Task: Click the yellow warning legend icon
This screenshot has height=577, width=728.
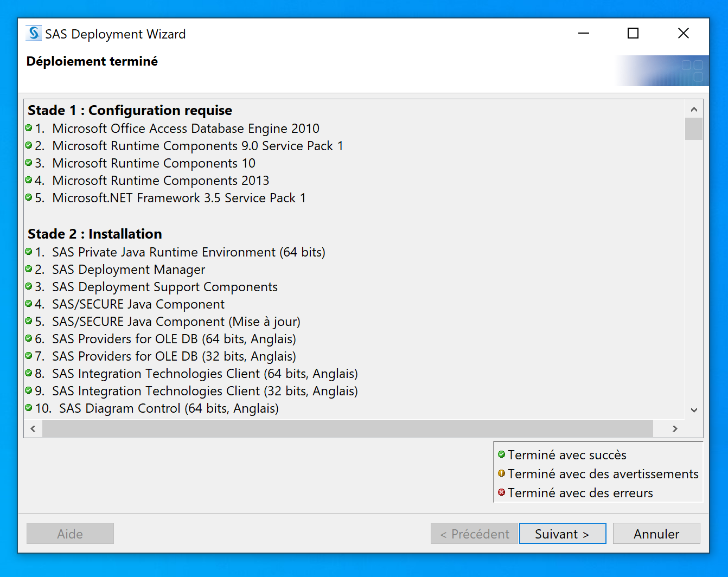Action: [501, 473]
